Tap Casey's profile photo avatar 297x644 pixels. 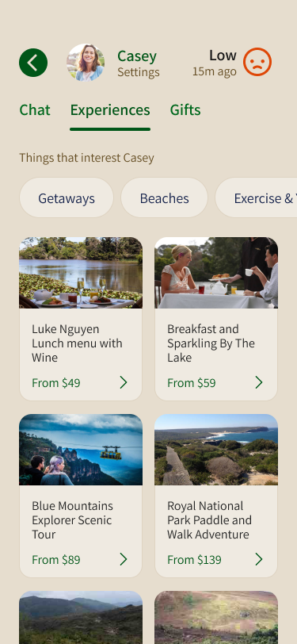86,63
